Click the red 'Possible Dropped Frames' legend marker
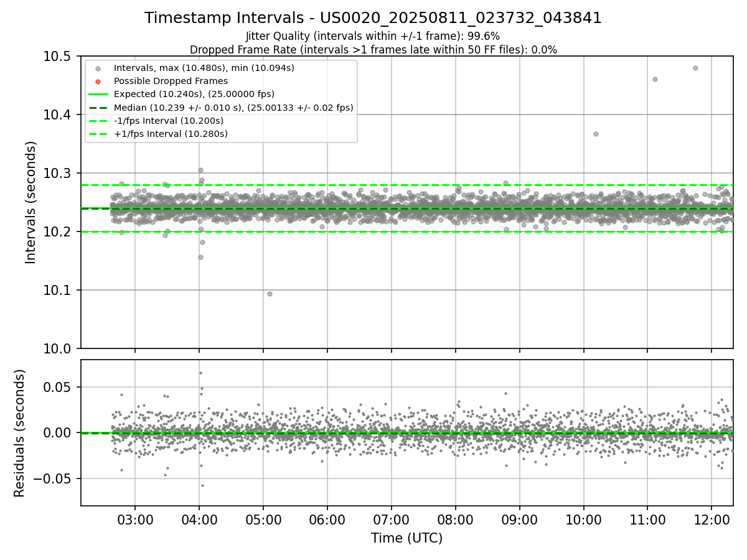Screen dimensions: 747x560 pyautogui.click(x=98, y=81)
